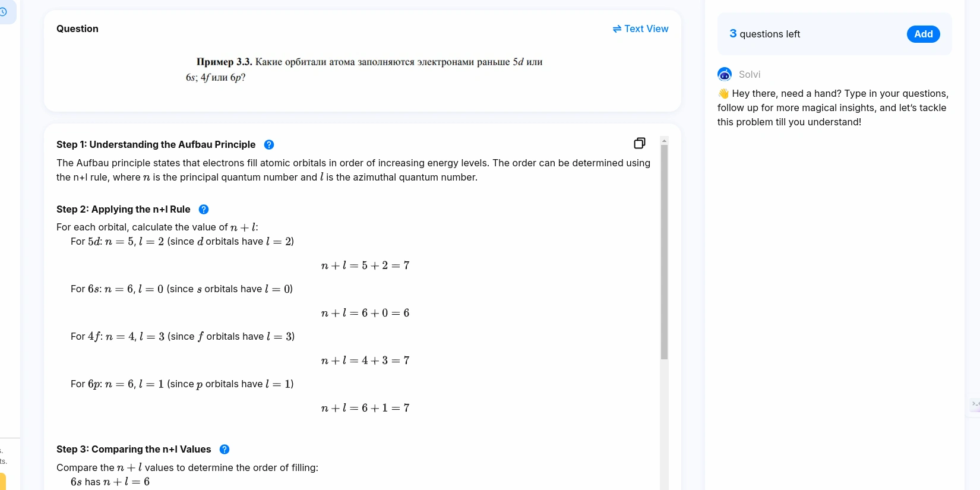Click the solution scrollbar up arrow
Image resolution: width=980 pixels, height=490 pixels.
tap(664, 141)
